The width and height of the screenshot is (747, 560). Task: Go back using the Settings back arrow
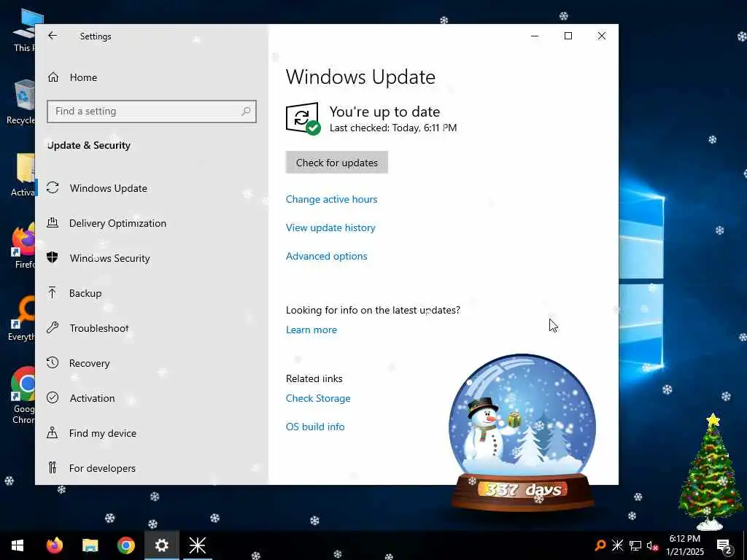[x=53, y=36]
